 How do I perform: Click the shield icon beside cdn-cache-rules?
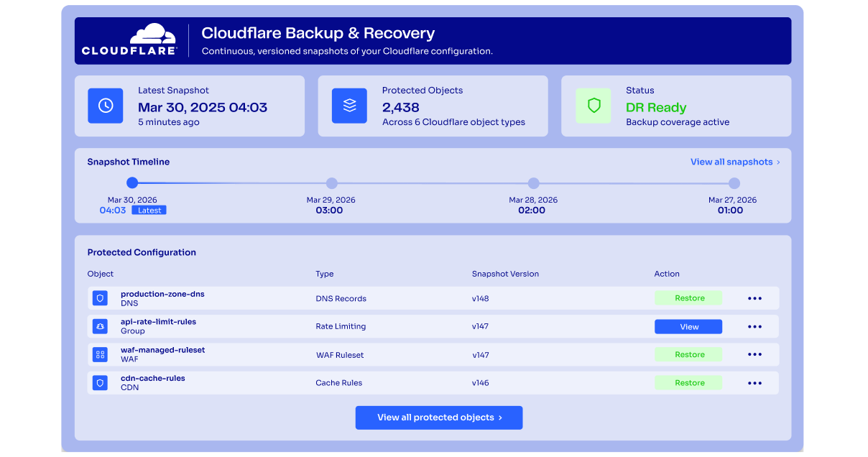pyautogui.click(x=100, y=383)
